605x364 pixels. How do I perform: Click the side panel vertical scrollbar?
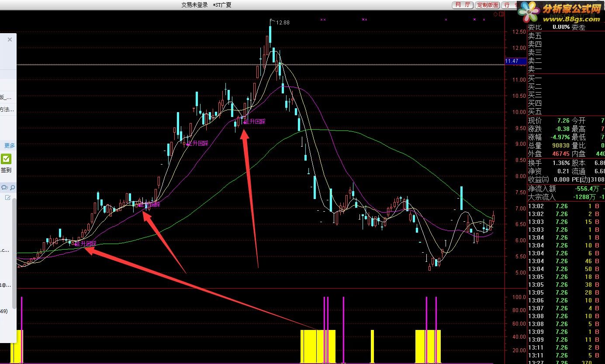[x=14, y=253]
